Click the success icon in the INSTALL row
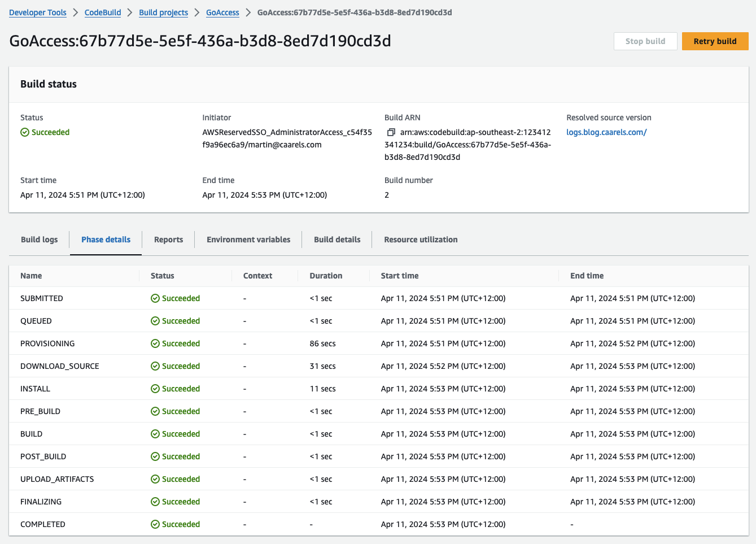Screen dimensions: 756x544 155,389
